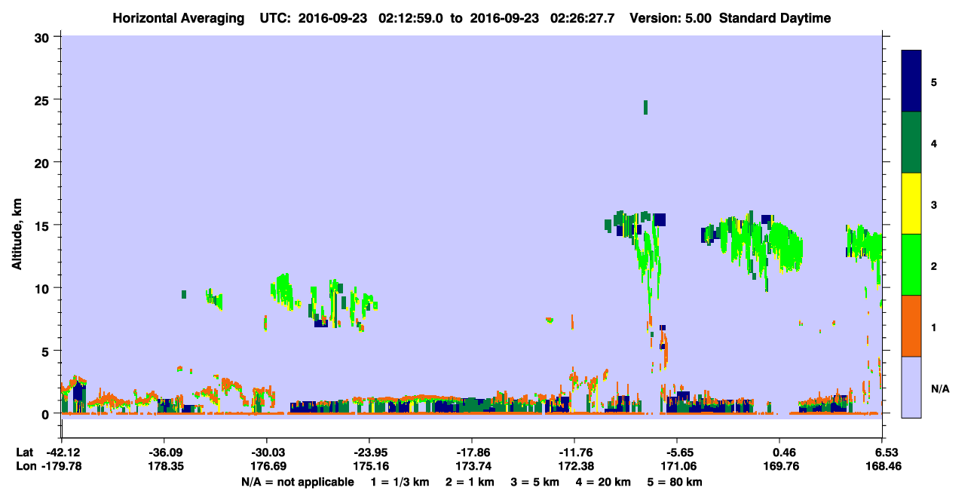980x503 pixels.
Task: Select the dark green colorbar segment labeled 4
Action: pos(911,143)
